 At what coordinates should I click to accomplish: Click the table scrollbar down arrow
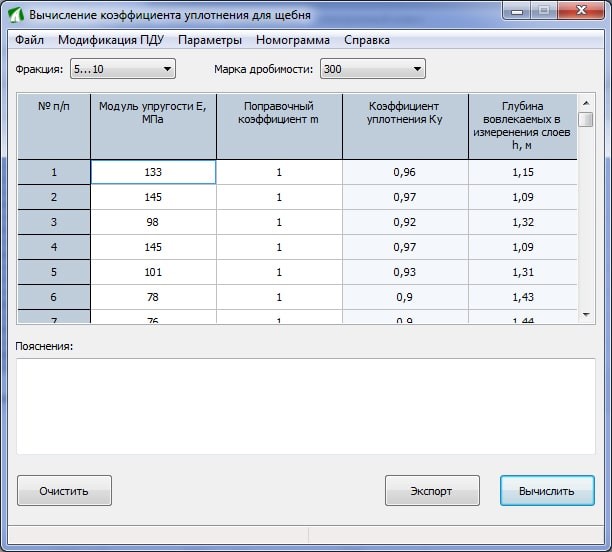click(x=586, y=314)
